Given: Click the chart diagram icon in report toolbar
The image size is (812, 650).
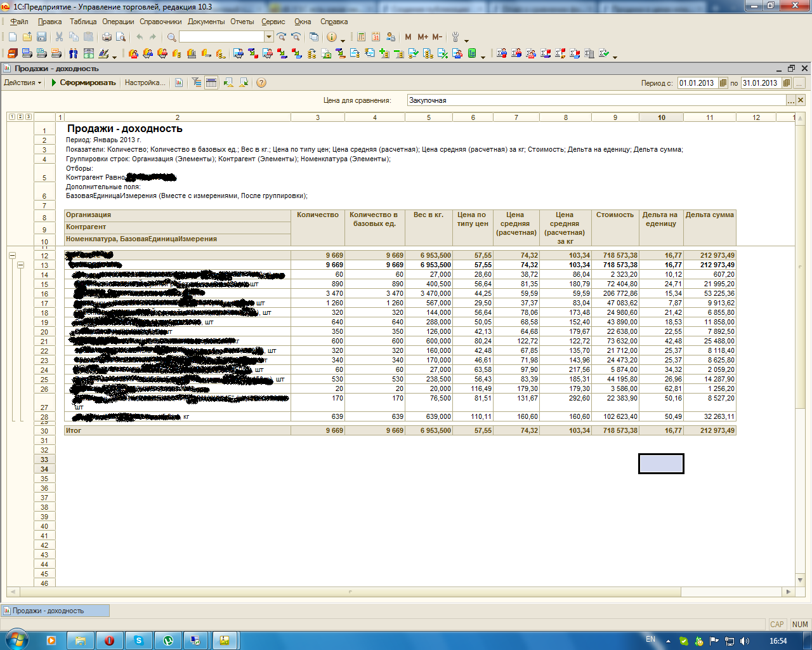Looking at the screenshot, I should click(179, 83).
